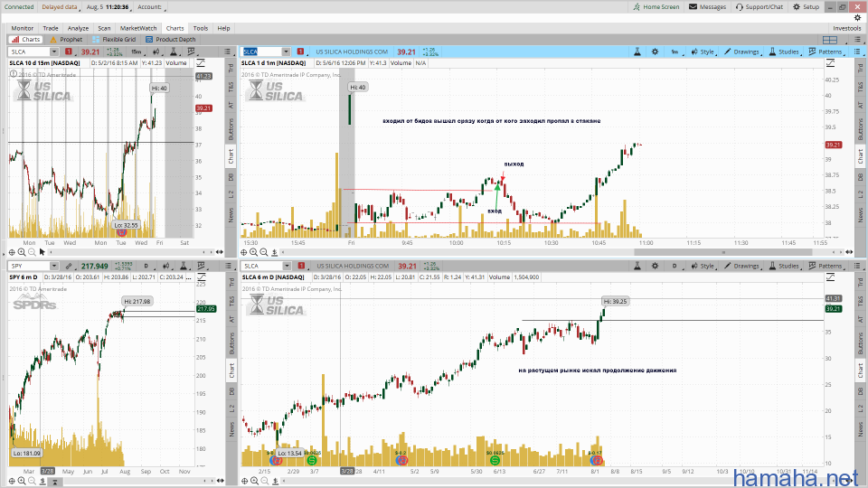Viewport: 868px width, 488px height.
Task: Open the Tools tab
Action: tap(201, 28)
